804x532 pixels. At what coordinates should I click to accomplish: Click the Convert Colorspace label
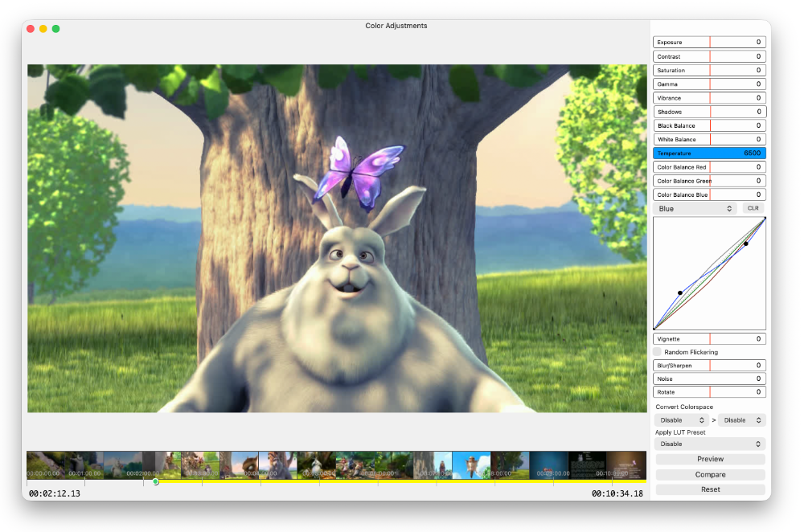pyautogui.click(x=684, y=407)
